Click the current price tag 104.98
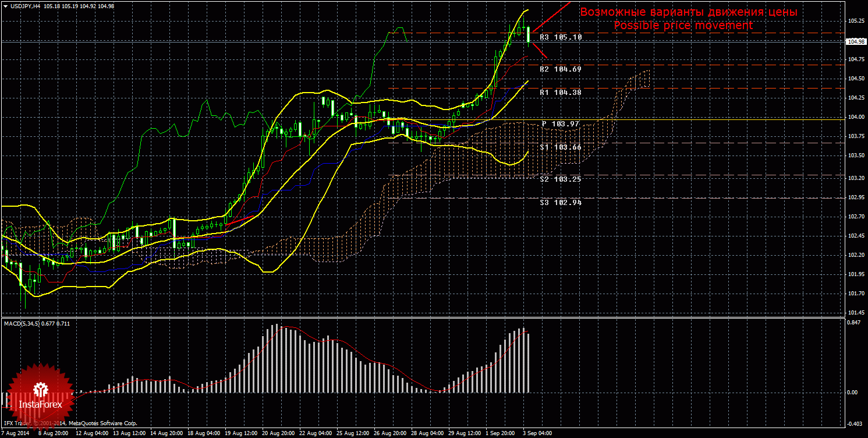Screen dimensions: 868x438 click(855, 42)
